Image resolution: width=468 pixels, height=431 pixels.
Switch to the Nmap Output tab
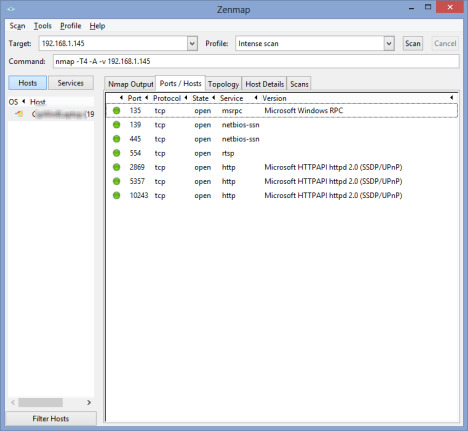[130, 84]
